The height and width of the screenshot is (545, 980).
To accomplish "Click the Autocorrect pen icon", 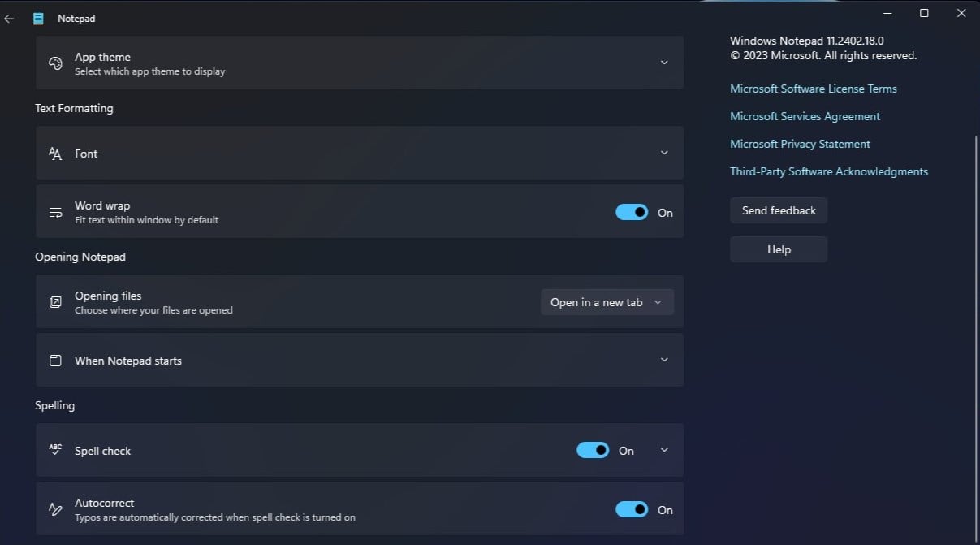I will pos(55,509).
